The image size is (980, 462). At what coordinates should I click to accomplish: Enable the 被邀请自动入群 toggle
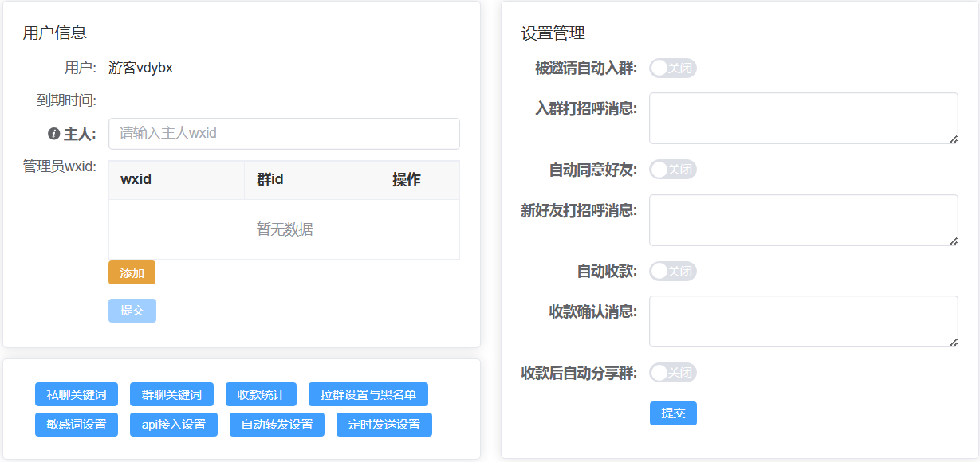[x=672, y=69]
